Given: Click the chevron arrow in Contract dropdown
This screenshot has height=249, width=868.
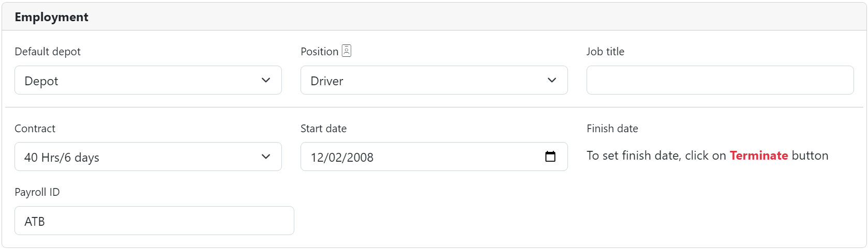Looking at the screenshot, I should [x=266, y=157].
